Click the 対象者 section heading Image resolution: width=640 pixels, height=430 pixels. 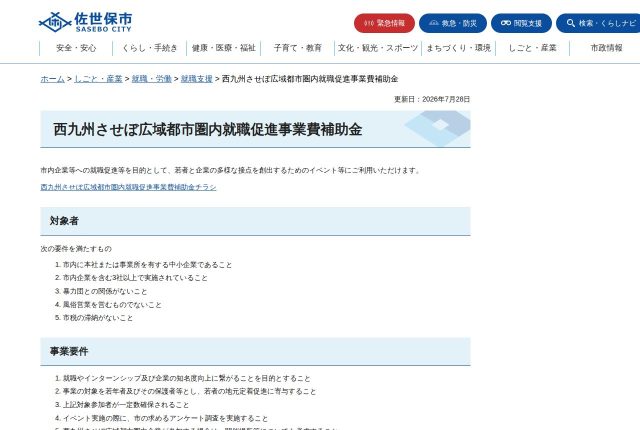tap(64, 221)
